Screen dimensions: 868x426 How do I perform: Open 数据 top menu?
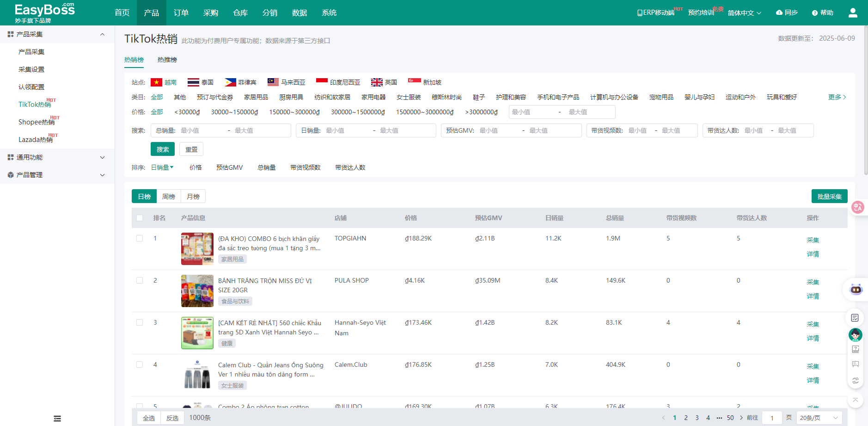coord(300,12)
